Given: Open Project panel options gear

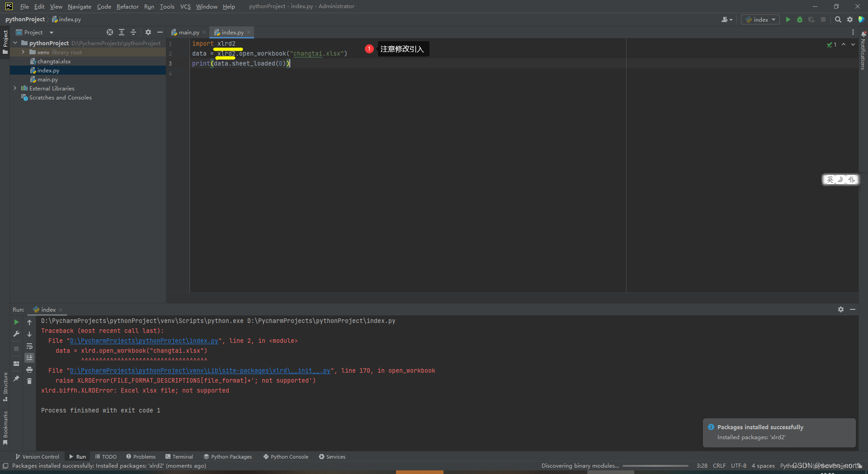Looking at the screenshot, I should pyautogui.click(x=148, y=32).
